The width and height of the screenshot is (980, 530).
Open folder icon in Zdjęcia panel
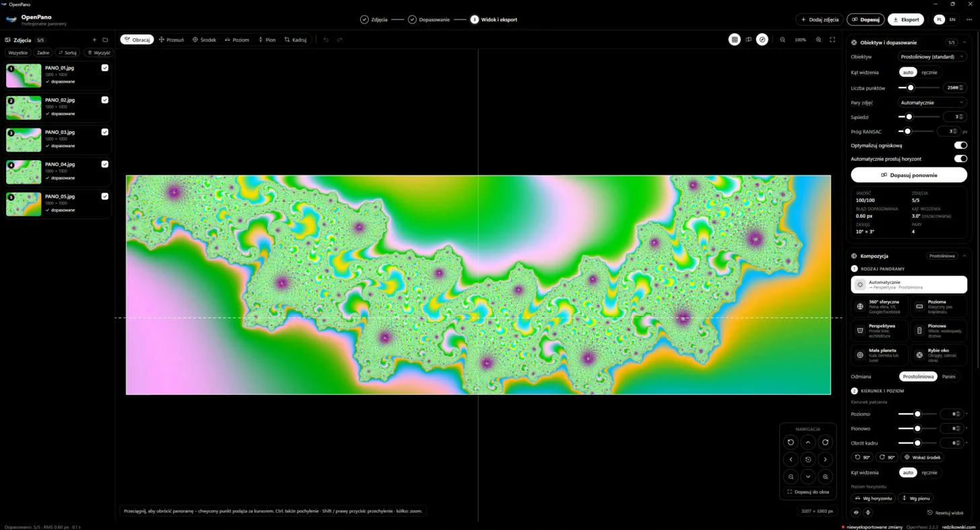(105, 40)
